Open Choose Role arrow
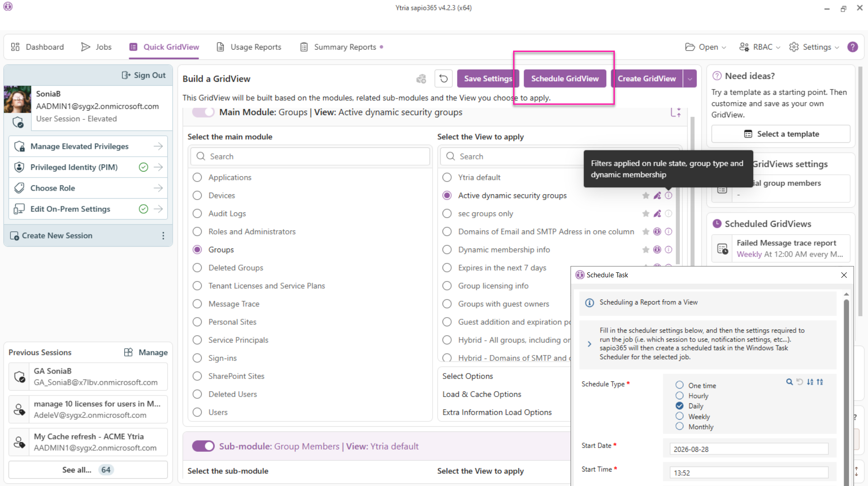The image size is (868, 486). pyautogui.click(x=158, y=188)
